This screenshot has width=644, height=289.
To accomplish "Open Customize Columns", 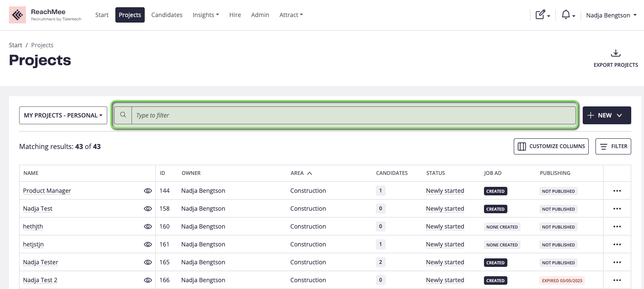I will tap(551, 146).
